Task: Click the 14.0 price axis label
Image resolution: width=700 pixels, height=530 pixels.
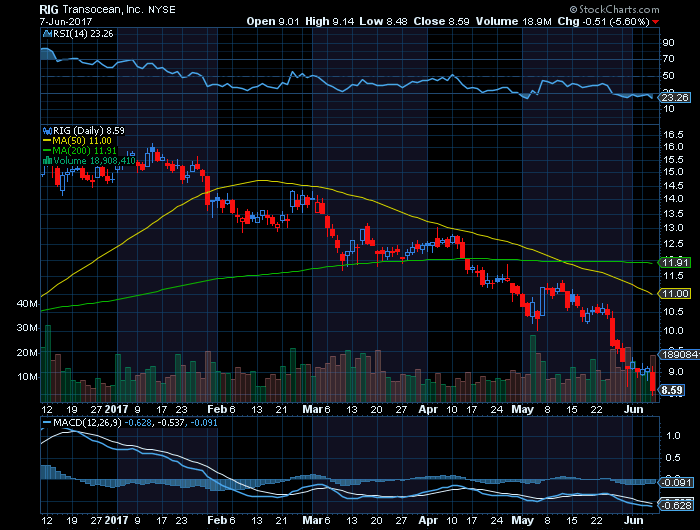Action: (x=672, y=199)
